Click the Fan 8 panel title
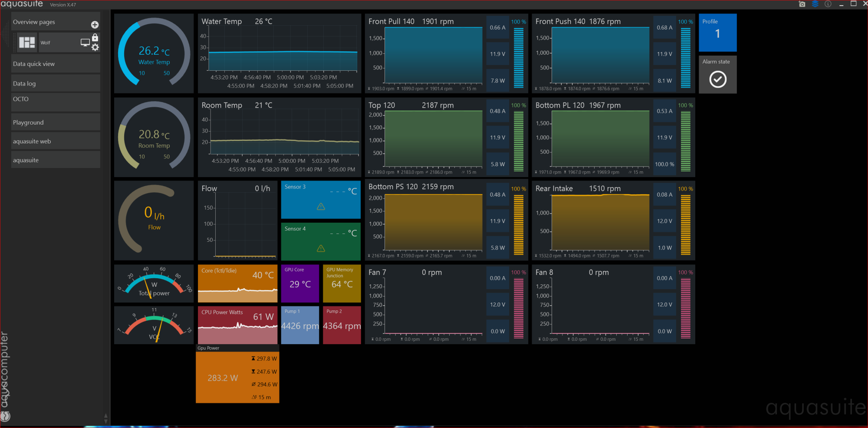This screenshot has height=428, width=868. (x=544, y=272)
